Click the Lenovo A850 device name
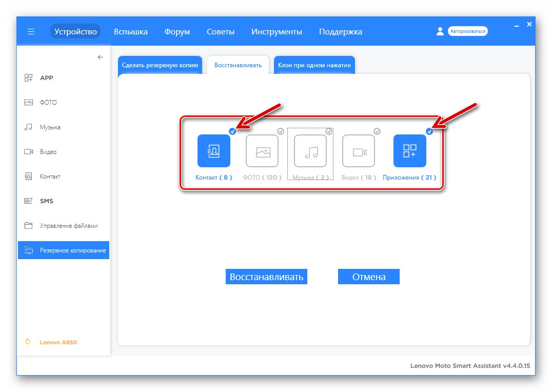 58,342
